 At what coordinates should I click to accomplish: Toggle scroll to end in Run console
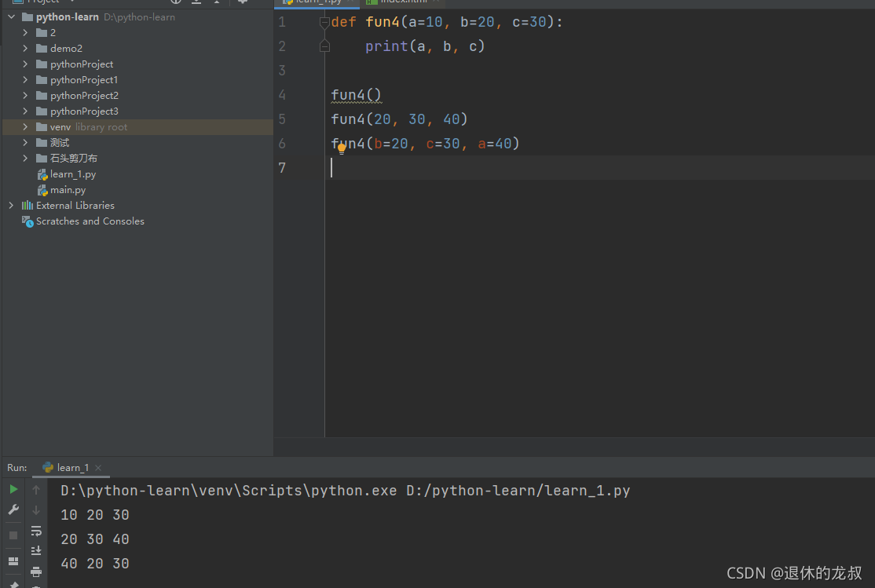pos(36,550)
